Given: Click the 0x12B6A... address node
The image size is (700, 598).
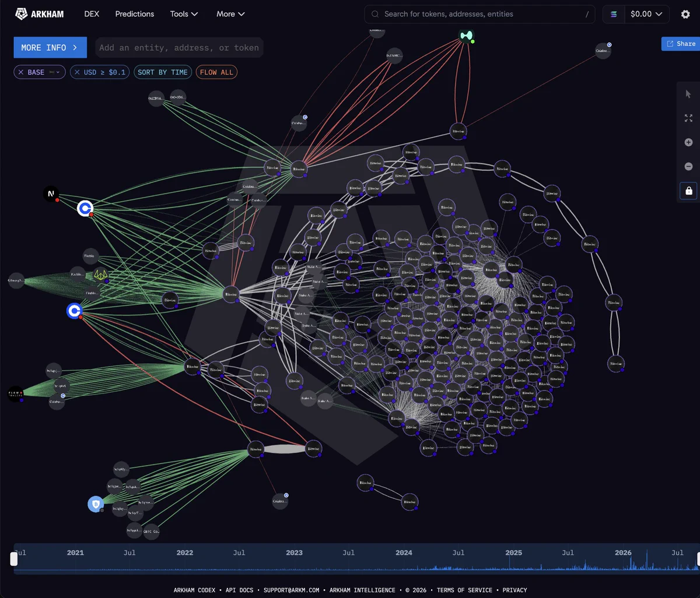Looking at the screenshot, I should coord(156,99).
